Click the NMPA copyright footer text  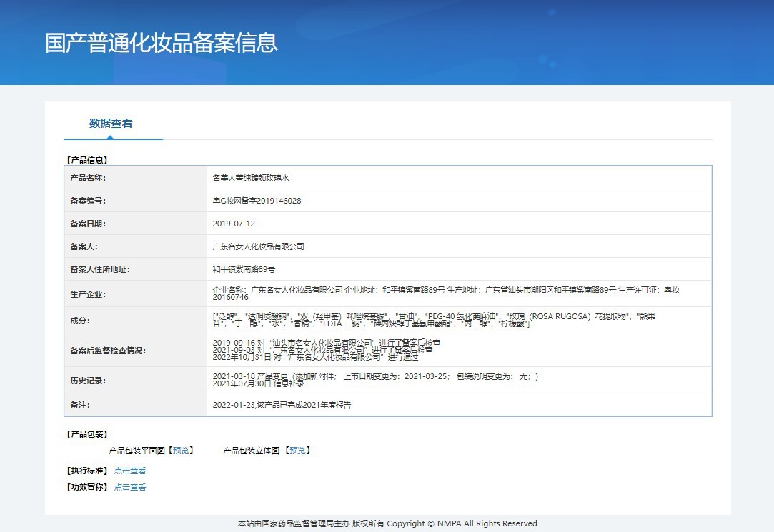tap(387, 523)
